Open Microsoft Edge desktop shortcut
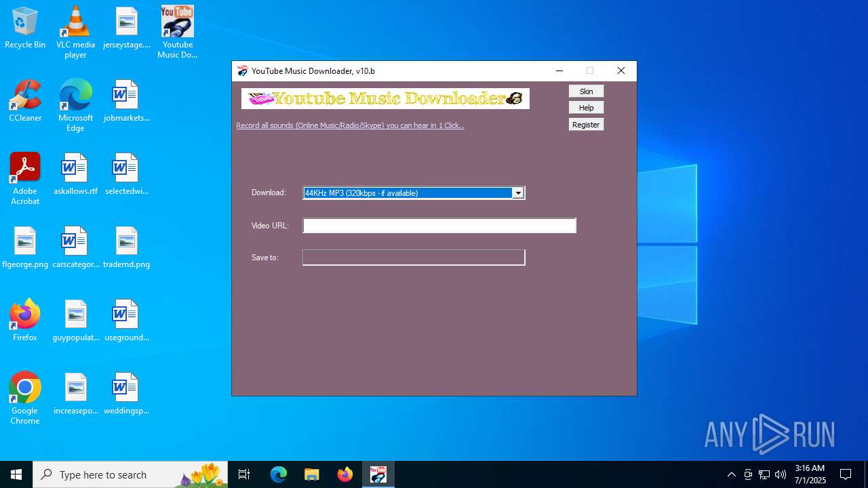This screenshot has width=868, height=488. tap(75, 105)
